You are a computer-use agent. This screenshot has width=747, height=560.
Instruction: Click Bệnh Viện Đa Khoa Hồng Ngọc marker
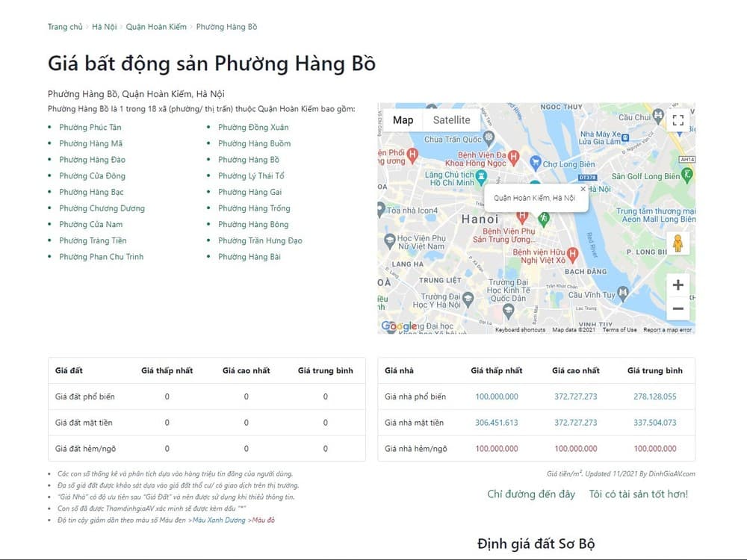514,157
